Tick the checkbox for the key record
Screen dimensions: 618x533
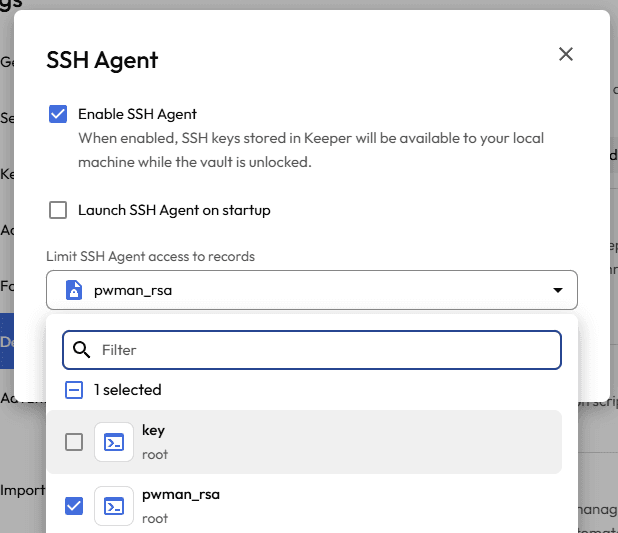point(74,442)
